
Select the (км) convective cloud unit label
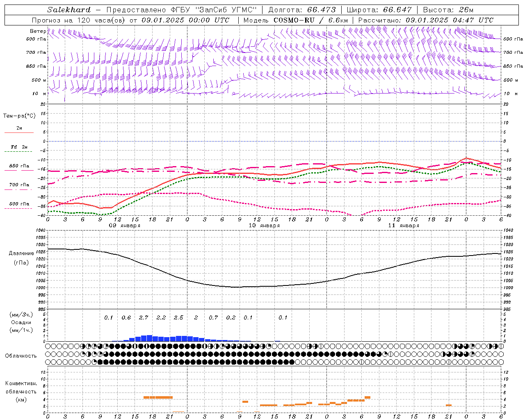(21, 399)
